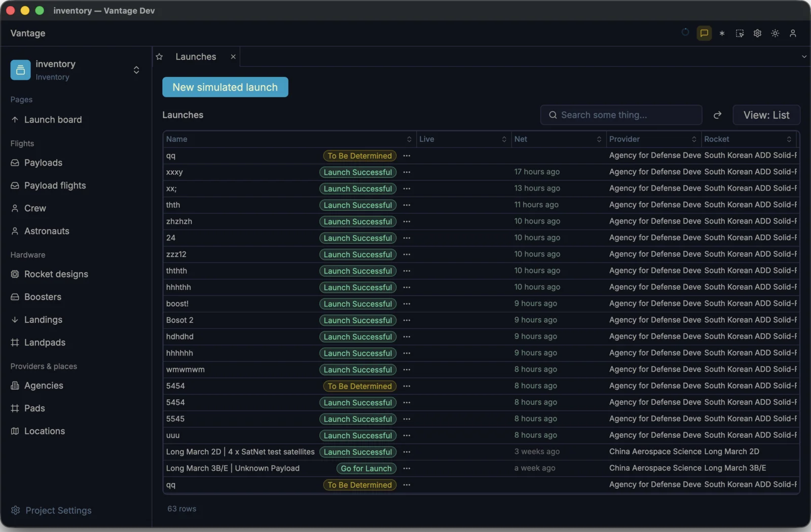Open more options for zhzhzh row

click(x=407, y=222)
